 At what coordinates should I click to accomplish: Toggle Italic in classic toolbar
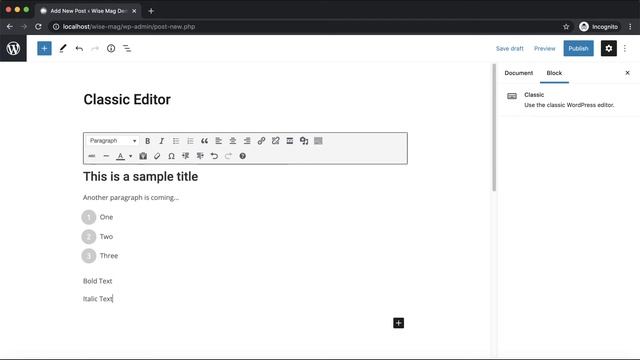(x=162, y=141)
